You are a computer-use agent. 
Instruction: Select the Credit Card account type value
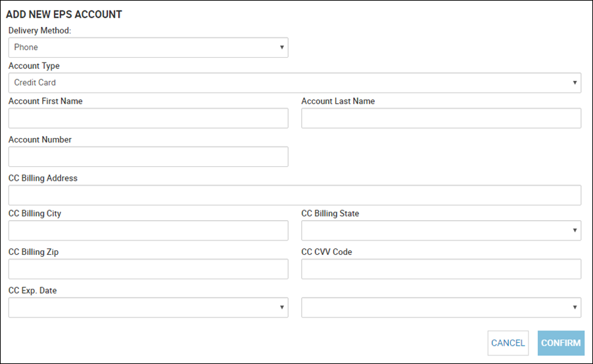[35, 82]
